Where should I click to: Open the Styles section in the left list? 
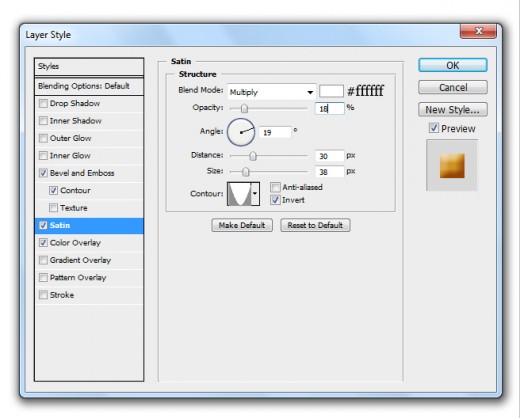(x=89, y=66)
